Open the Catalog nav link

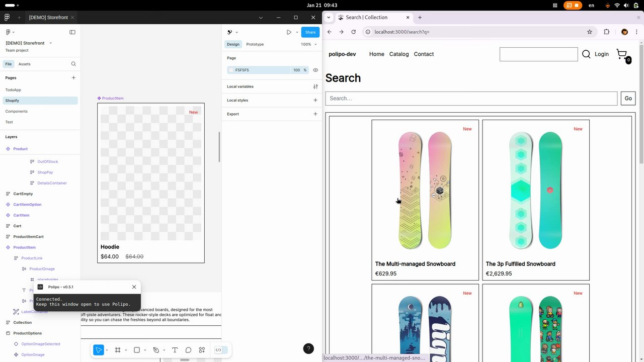pyautogui.click(x=399, y=54)
